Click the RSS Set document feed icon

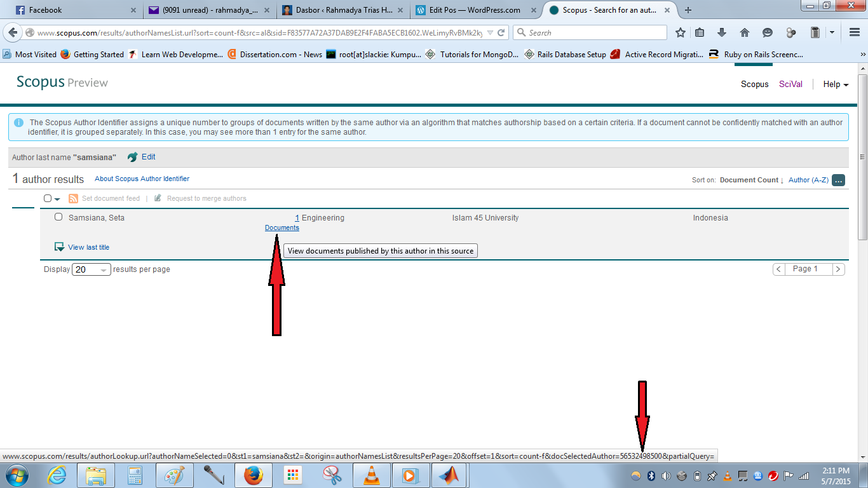tap(73, 199)
